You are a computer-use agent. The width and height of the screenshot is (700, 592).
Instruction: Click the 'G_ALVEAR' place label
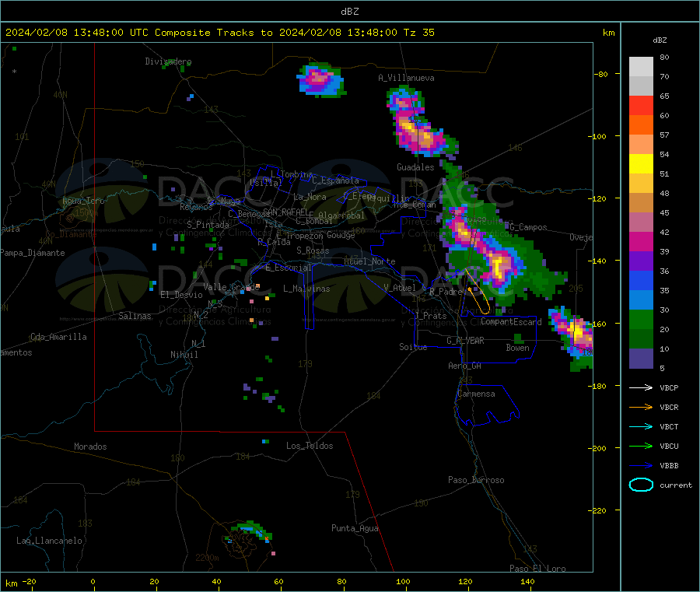(465, 341)
